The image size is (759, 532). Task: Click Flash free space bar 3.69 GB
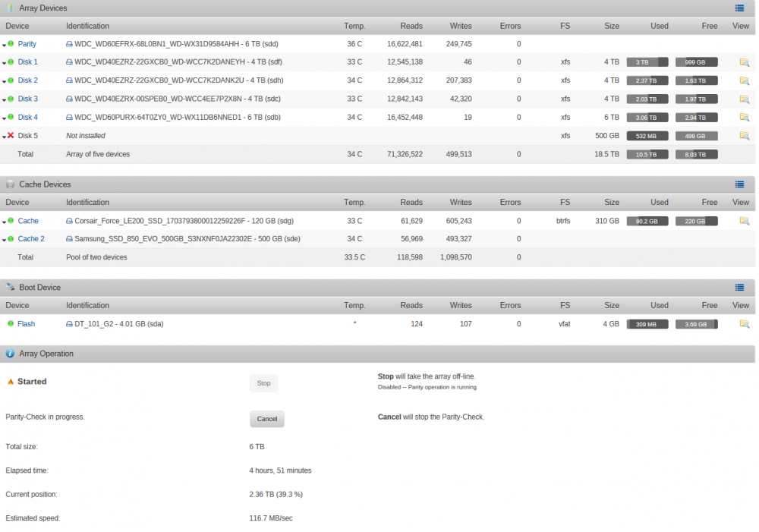click(697, 324)
